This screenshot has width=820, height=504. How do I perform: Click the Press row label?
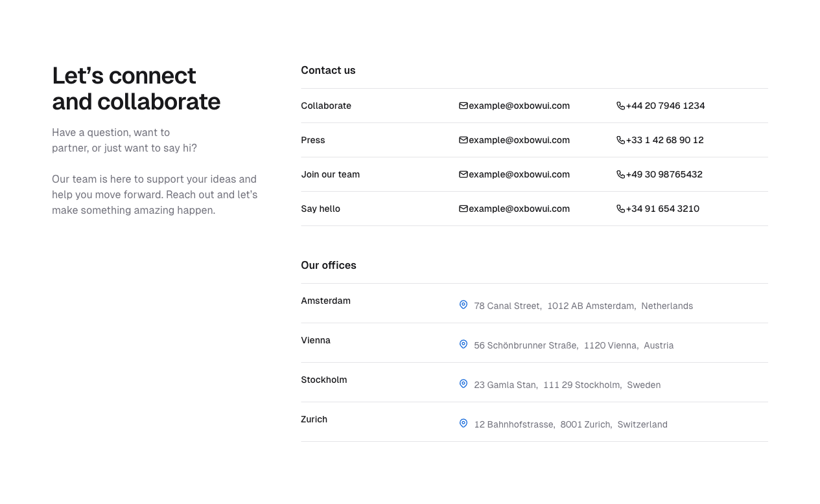click(313, 140)
